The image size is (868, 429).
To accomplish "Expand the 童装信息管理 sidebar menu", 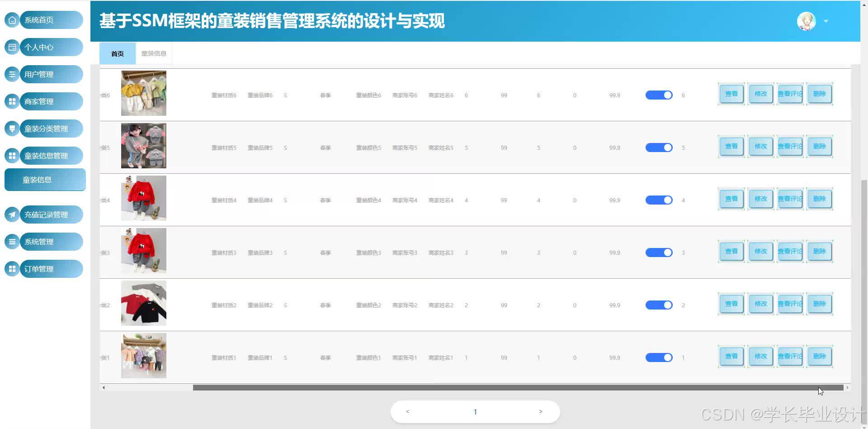I will 51,156.
